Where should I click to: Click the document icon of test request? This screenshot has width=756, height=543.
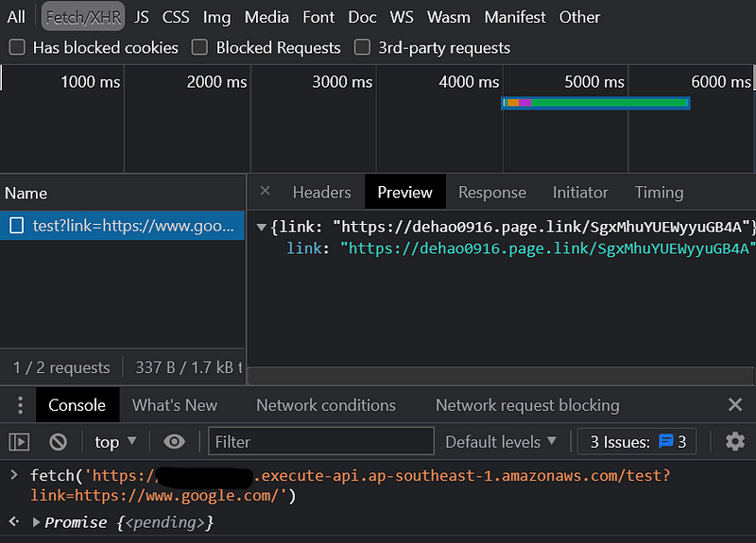coord(17,226)
